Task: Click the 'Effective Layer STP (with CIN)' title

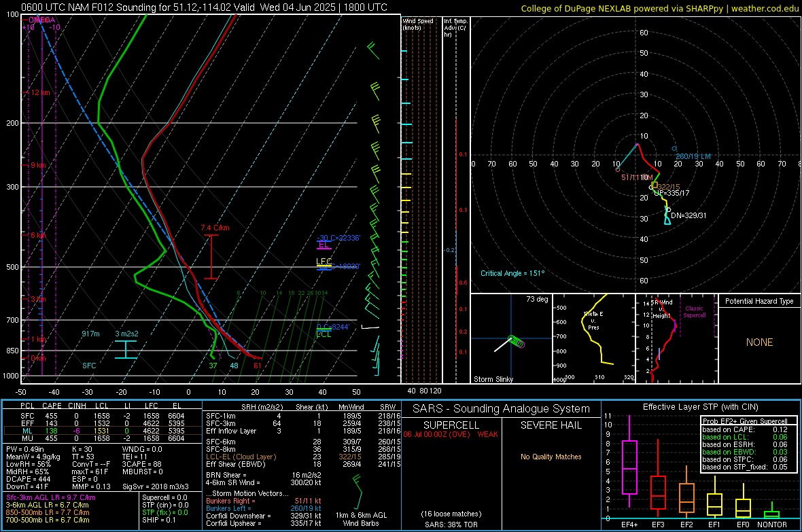Action: coord(700,407)
